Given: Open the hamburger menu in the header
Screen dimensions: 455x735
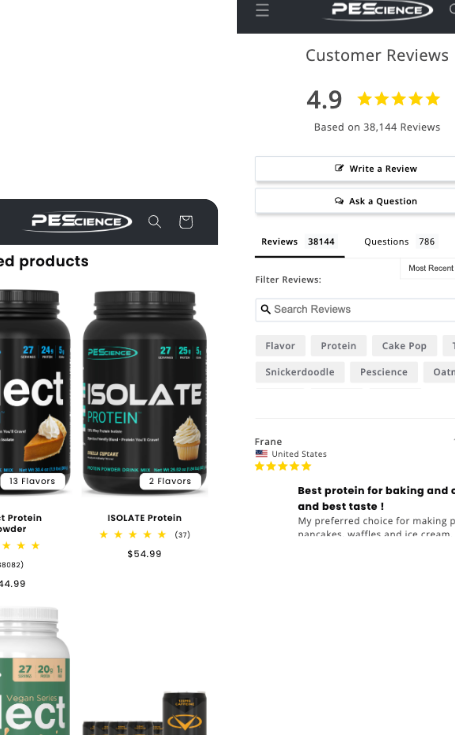Looking at the screenshot, I should (x=262, y=10).
